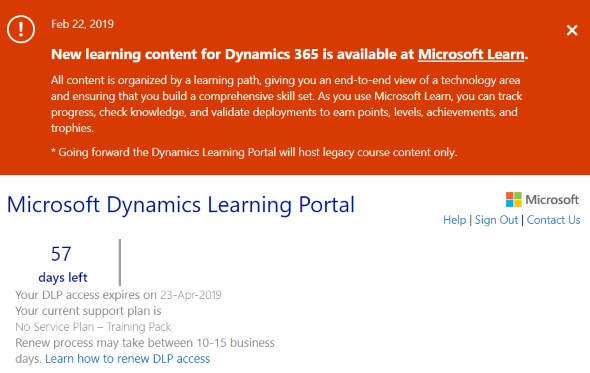
Task: Close the orange notification banner
Action: [572, 30]
